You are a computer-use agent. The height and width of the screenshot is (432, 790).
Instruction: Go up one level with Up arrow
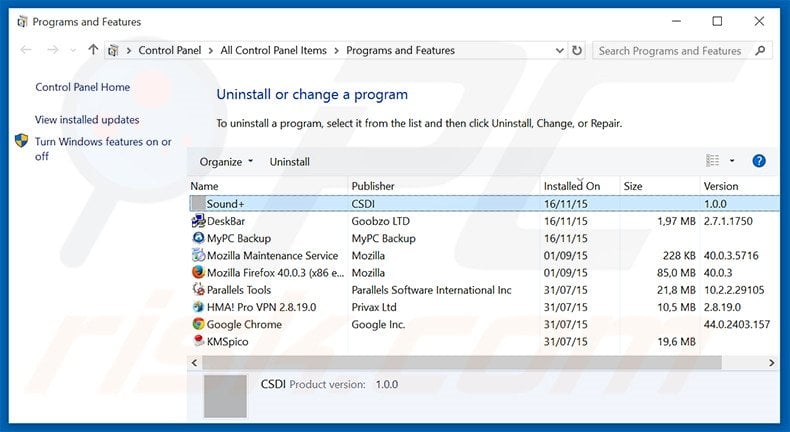coord(93,50)
